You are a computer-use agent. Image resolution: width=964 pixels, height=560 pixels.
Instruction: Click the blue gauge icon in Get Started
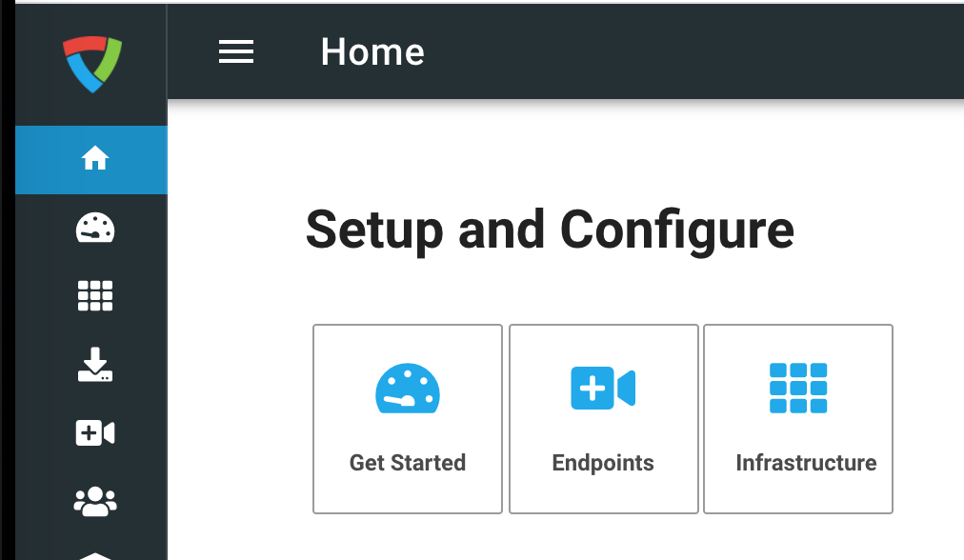click(x=408, y=388)
